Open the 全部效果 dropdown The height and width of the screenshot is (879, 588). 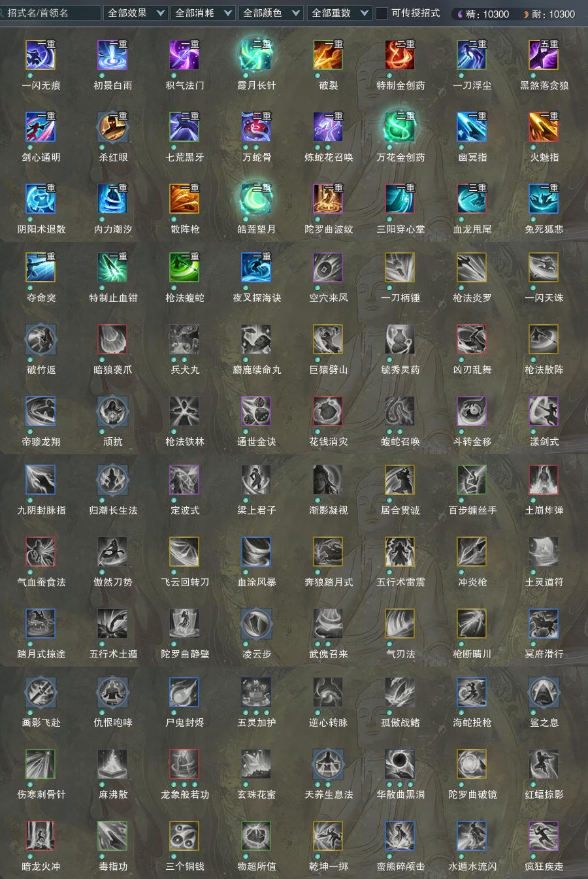(x=136, y=13)
